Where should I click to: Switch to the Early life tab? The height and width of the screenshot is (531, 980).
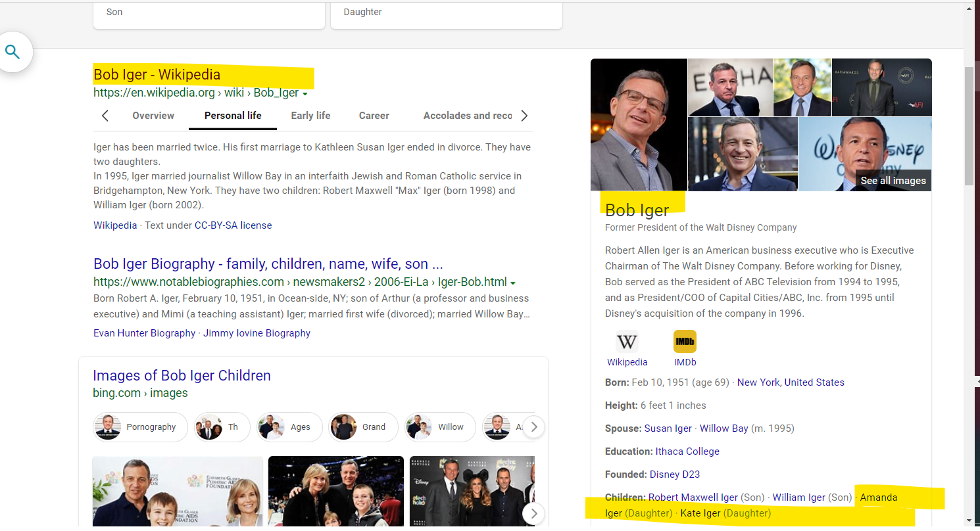[310, 116]
